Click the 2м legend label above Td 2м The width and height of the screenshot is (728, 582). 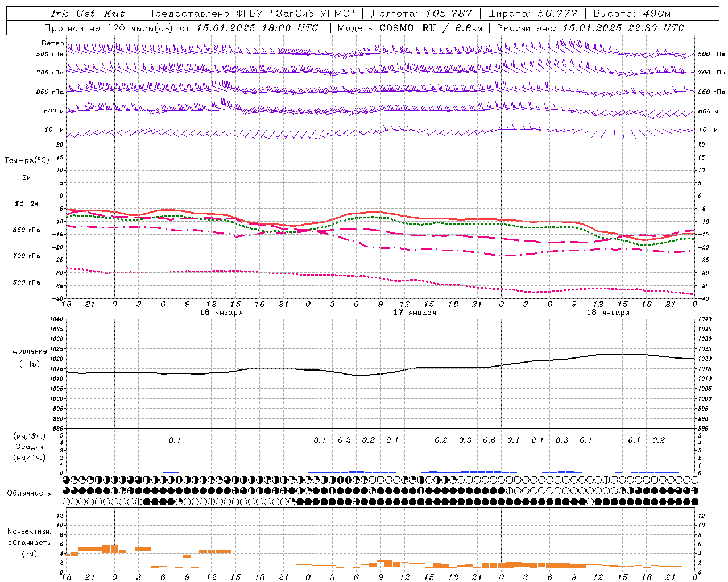27,178
